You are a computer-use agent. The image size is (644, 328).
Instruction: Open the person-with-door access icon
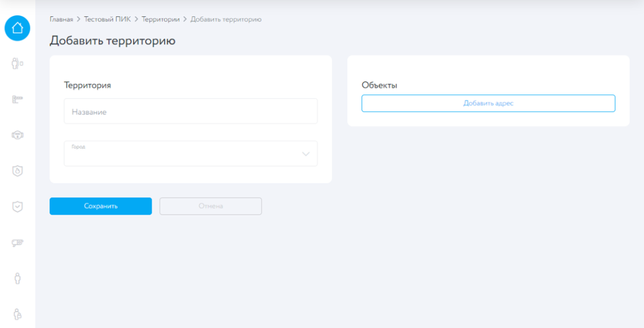18,63
